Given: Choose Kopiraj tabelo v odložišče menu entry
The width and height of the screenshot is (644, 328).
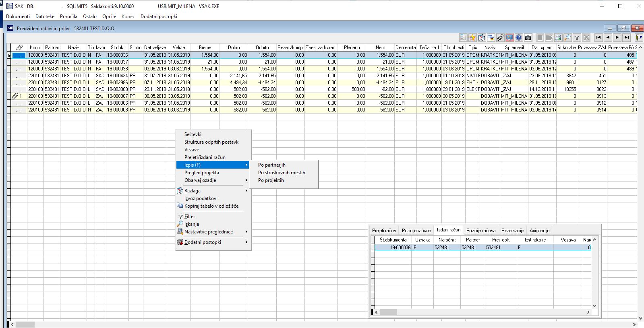Looking at the screenshot, I should coord(211,206).
